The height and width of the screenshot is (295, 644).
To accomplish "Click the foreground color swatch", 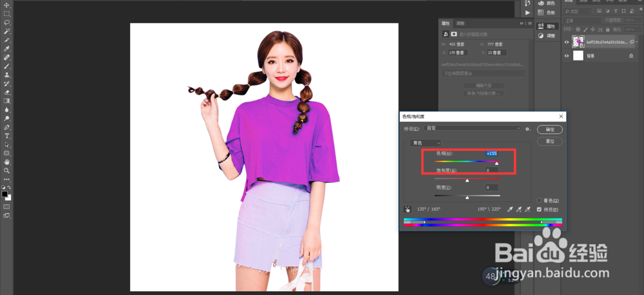I will tap(5, 193).
